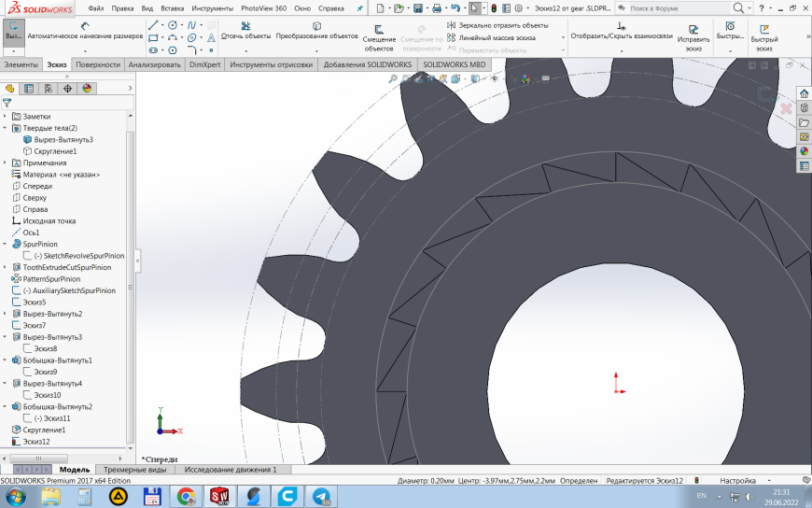
Task: Collapse the Вырез-Вытянуть3 feature
Action: 6,337
